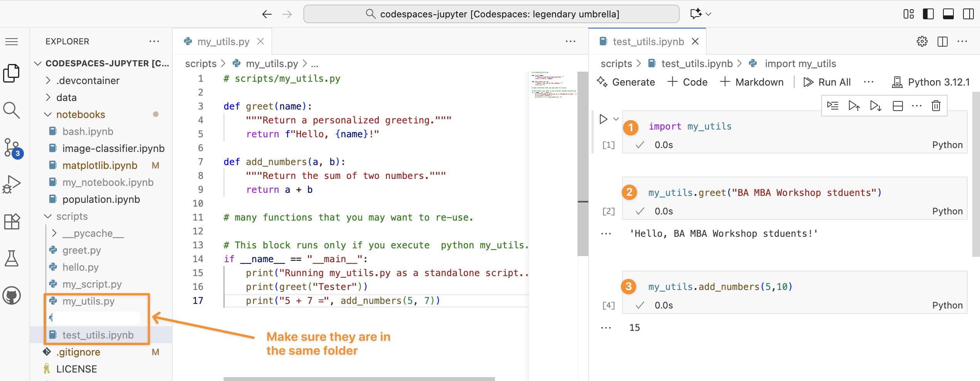Open the Search view in activity bar
The height and width of the screenshot is (381, 980).
12,110
